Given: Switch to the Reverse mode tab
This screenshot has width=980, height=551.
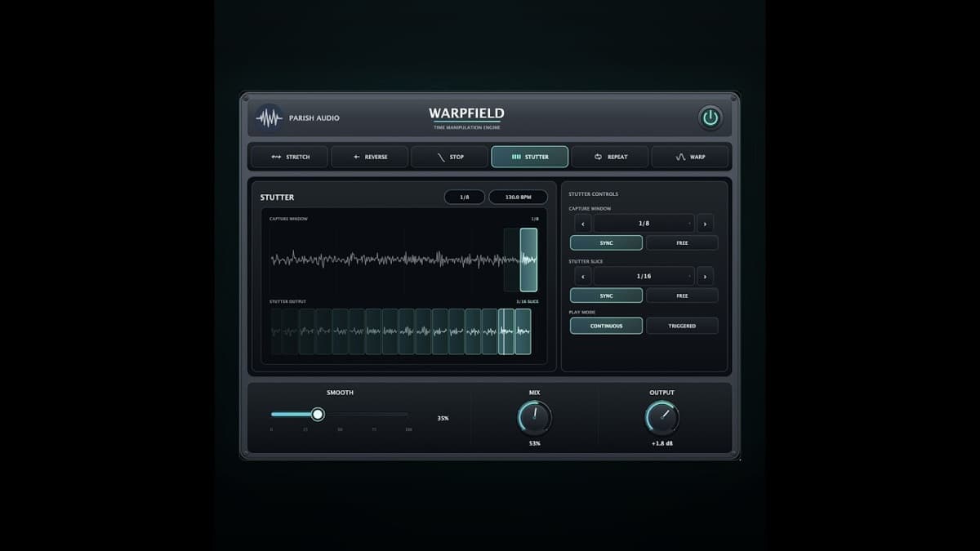Looking at the screenshot, I should [369, 157].
